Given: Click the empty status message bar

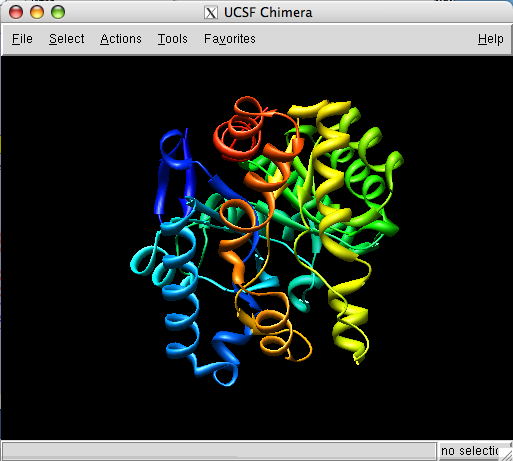Looking at the screenshot, I should 219,451.
